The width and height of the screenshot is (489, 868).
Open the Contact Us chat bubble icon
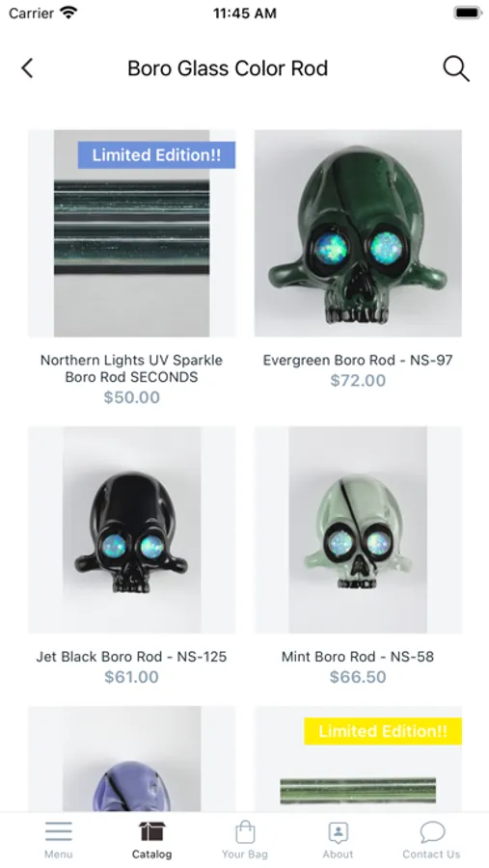tap(431, 831)
